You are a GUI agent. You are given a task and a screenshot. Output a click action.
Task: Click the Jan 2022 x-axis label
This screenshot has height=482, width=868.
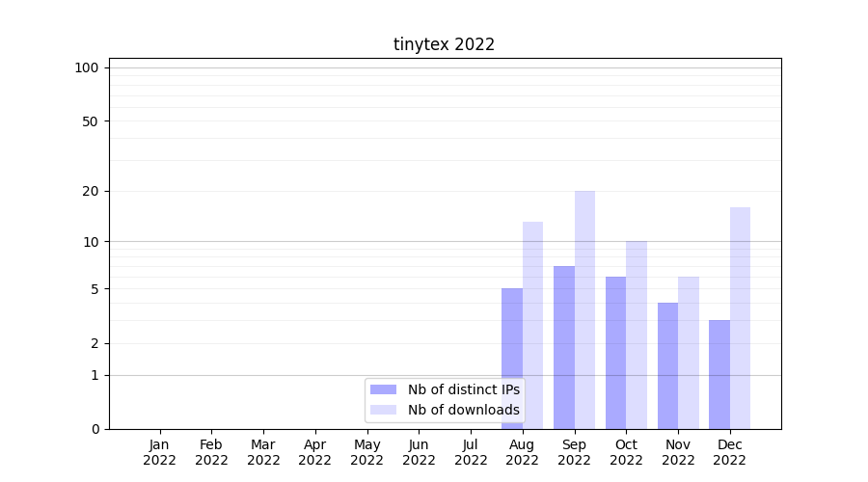[159, 452]
